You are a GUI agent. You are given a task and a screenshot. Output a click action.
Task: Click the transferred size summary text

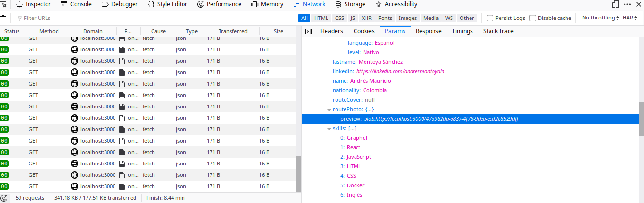[x=95, y=198]
